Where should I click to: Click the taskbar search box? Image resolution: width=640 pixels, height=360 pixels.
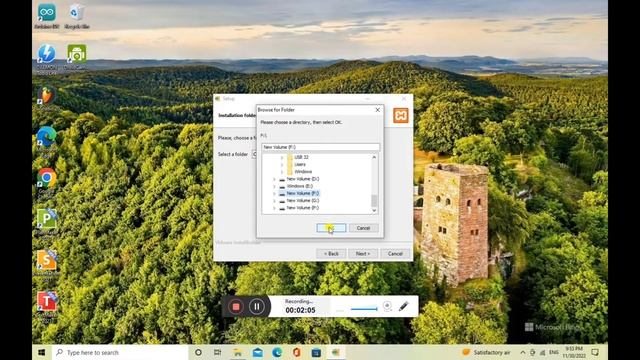120,352
